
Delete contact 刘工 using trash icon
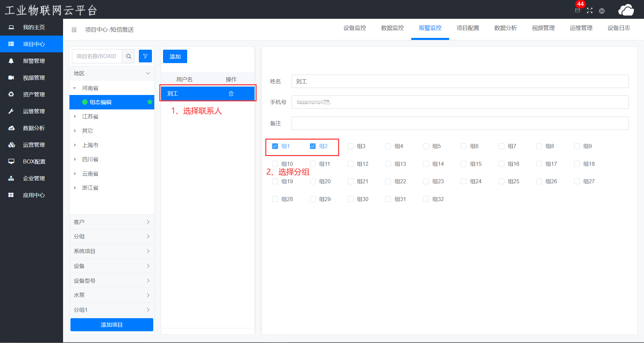pyautogui.click(x=231, y=94)
